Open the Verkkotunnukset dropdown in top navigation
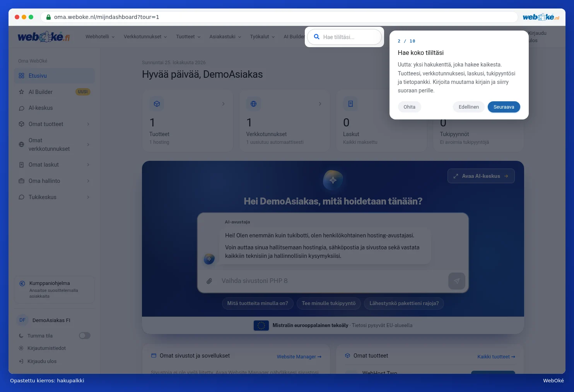The height and width of the screenshot is (392, 574). coord(145,37)
